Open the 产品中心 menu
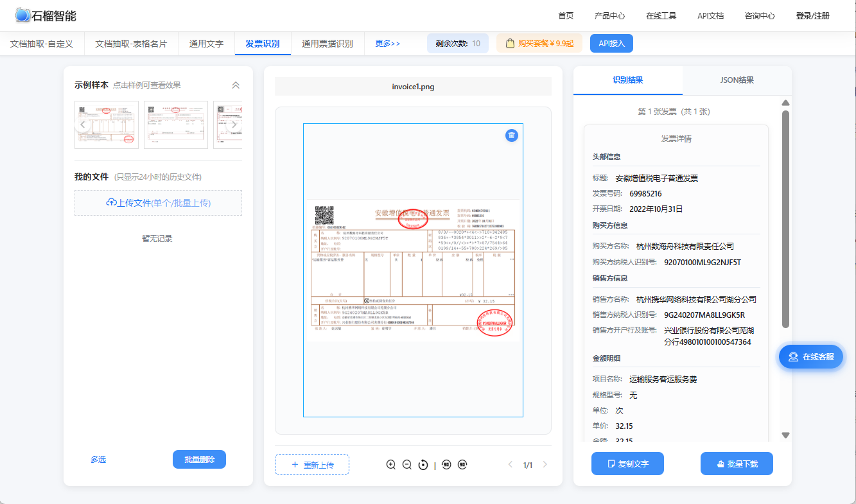The width and height of the screenshot is (856, 504). tap(609, 16)
